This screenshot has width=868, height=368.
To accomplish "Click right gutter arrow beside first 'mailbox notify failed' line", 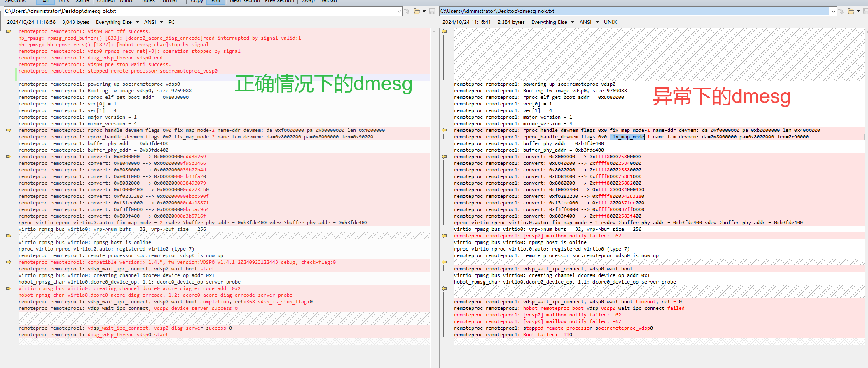I will [x=444, y=236].
